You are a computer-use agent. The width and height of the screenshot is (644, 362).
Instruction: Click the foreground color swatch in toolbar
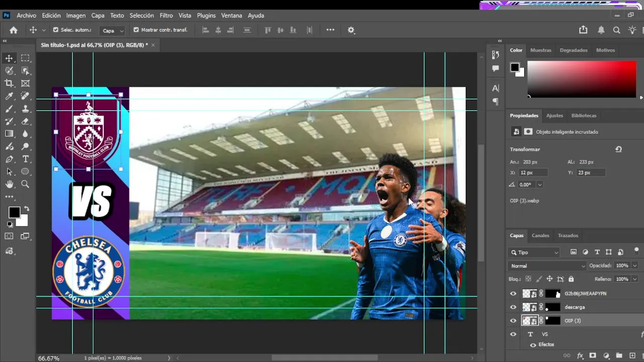(x=14, y=212)
